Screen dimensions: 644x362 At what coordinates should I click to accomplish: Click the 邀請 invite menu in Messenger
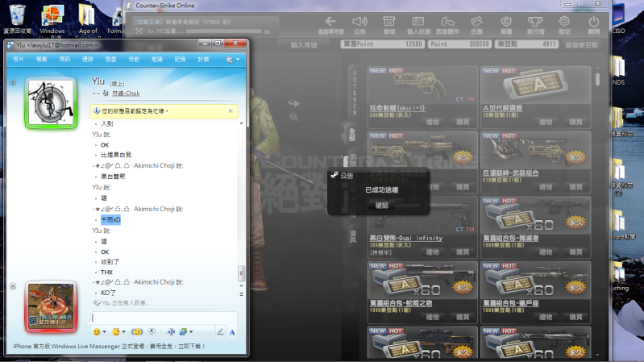(x=157, y=60)
